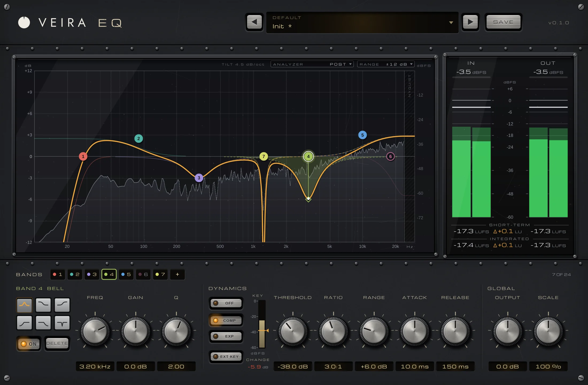
Task: Delete band 4 with the DELETE button
Action: pos(57,344)
